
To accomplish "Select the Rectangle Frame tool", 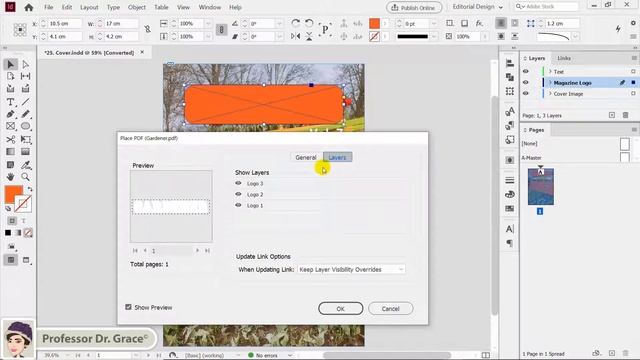I will [x=11, y=127].
